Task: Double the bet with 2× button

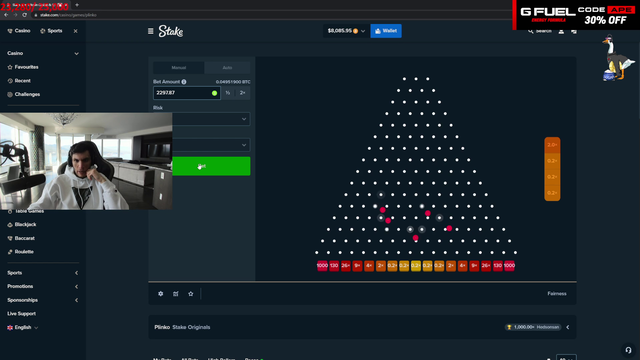Action: [242, 93]
